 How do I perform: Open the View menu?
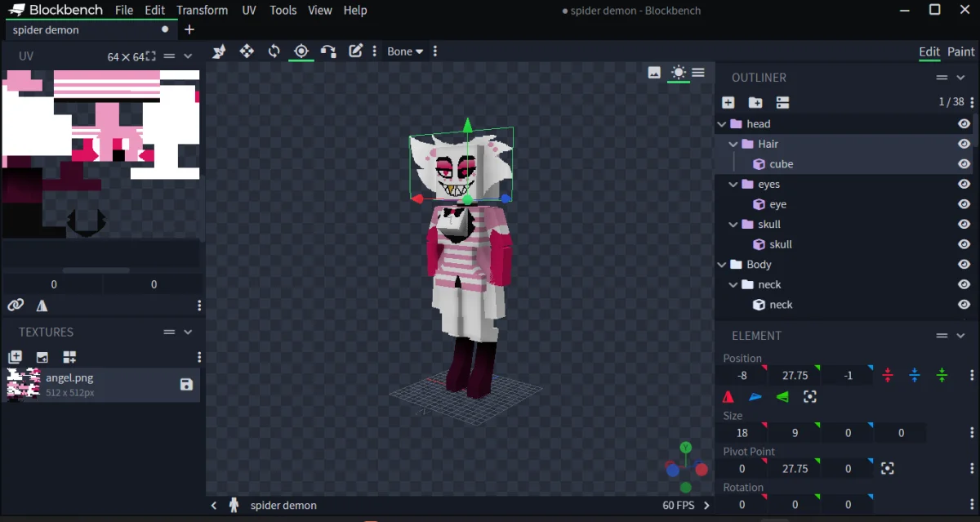click(x=320, y=10)
